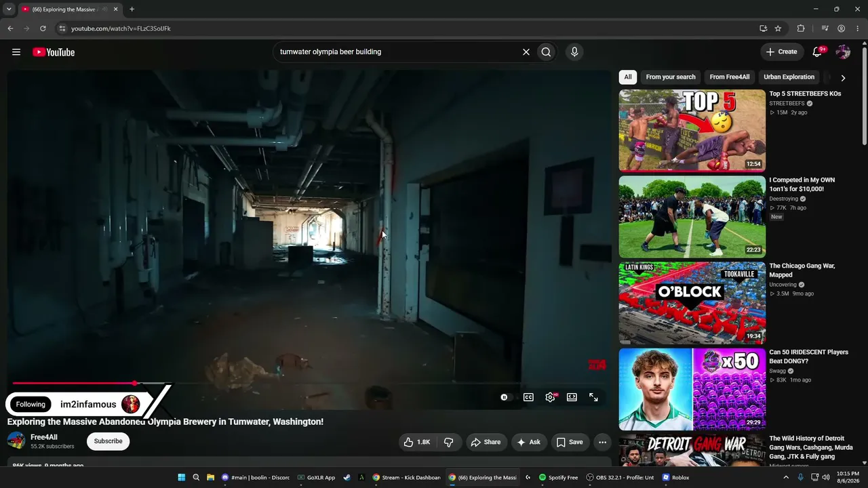
Task: Start voice search with the microphone
Action: pyautogui.click(x=574, y=52)
